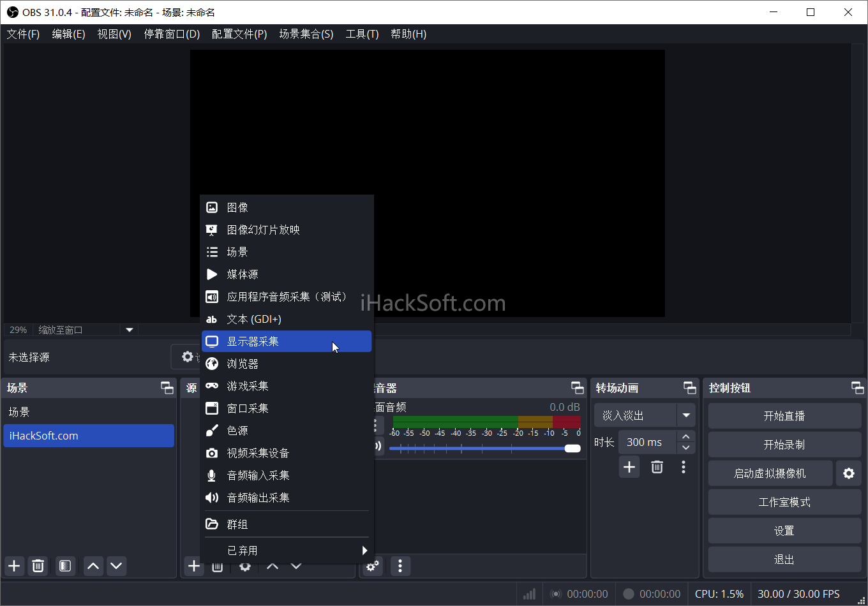Open the 停靠窗口(D) menu

[172, 34]
